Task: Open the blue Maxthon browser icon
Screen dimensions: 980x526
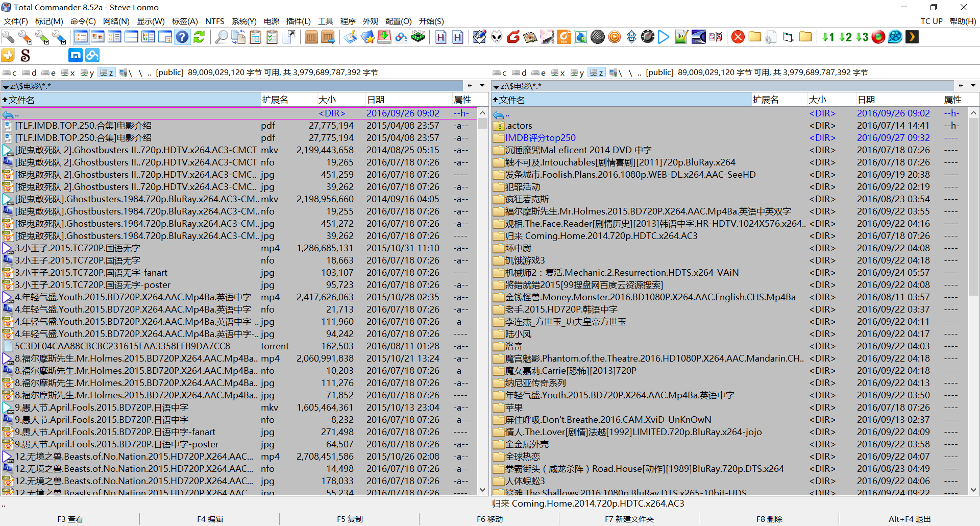Action: [76, 55]
